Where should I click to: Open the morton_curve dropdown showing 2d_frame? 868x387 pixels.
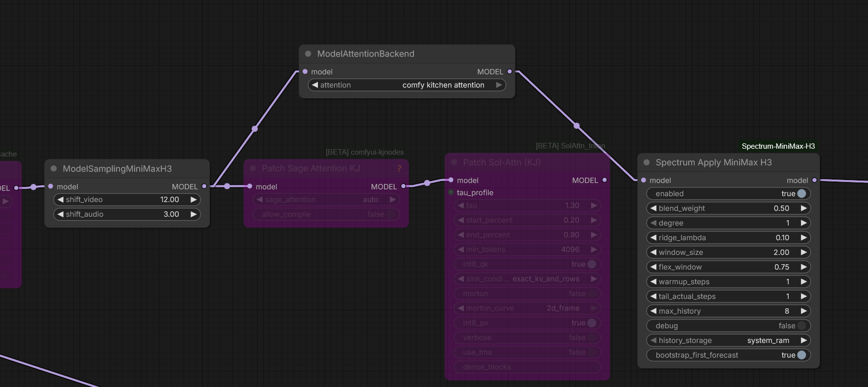[527, 308]
